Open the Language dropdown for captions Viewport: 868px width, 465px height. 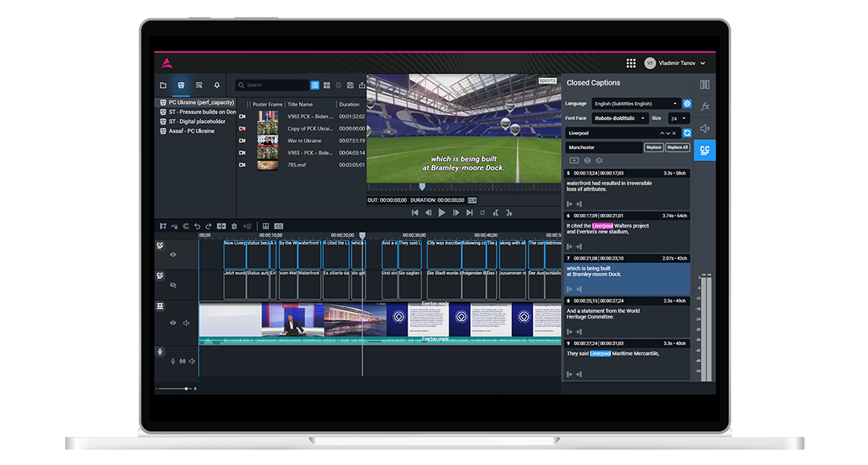click(x=636, y=104)
